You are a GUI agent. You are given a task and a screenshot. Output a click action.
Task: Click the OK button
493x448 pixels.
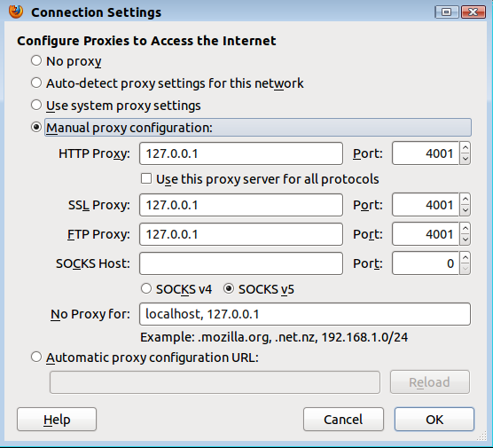point(434,420)
